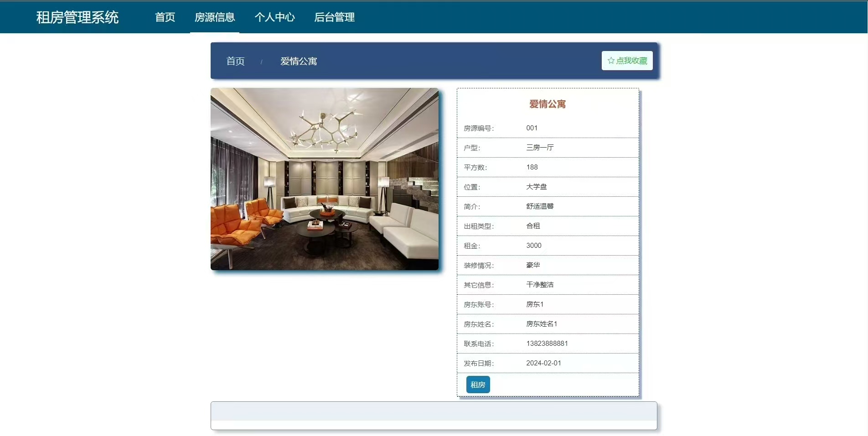Click the 简介: label

coord(472,207)
